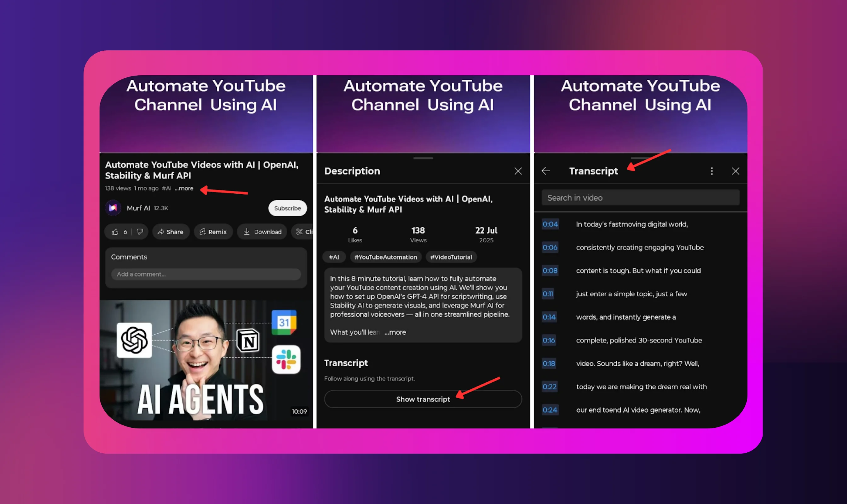Viewport: 847px width, 504px height.
Task: Click the Add a comment field
Action: tap(205, 274)
